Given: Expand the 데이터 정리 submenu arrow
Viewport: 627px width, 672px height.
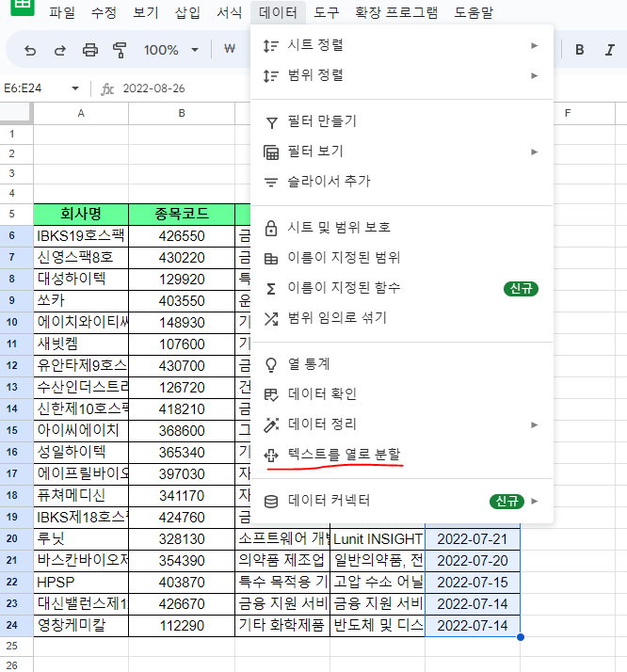Looking at the screenshot, I should pyautogui.click(x=534, y=424).
